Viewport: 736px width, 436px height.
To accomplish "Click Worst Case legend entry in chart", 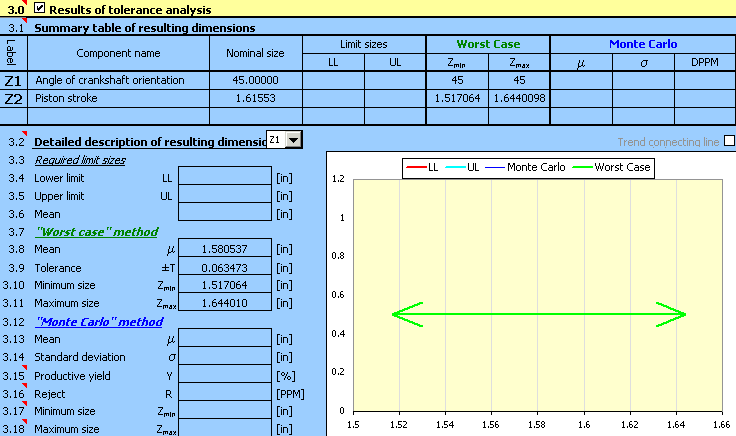I will (612, 167).
